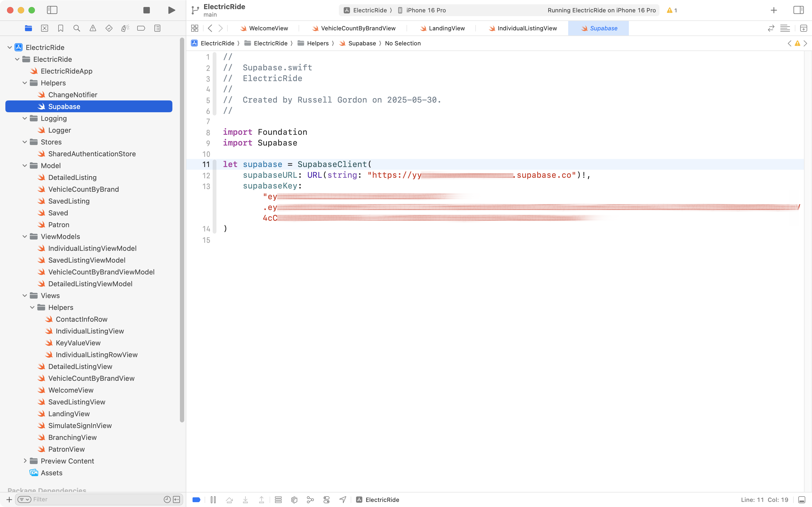Click the Debug Memory Graph icon
The image size is (812, 507).
(x=310, y=500)
